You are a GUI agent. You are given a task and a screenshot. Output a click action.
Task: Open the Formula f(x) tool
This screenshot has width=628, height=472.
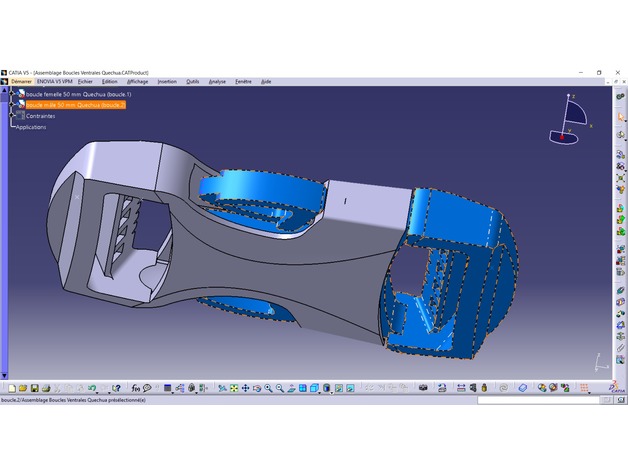135,388
